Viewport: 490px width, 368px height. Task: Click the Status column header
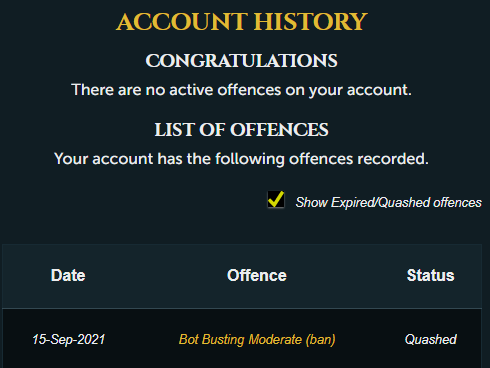tap(430, 275)
